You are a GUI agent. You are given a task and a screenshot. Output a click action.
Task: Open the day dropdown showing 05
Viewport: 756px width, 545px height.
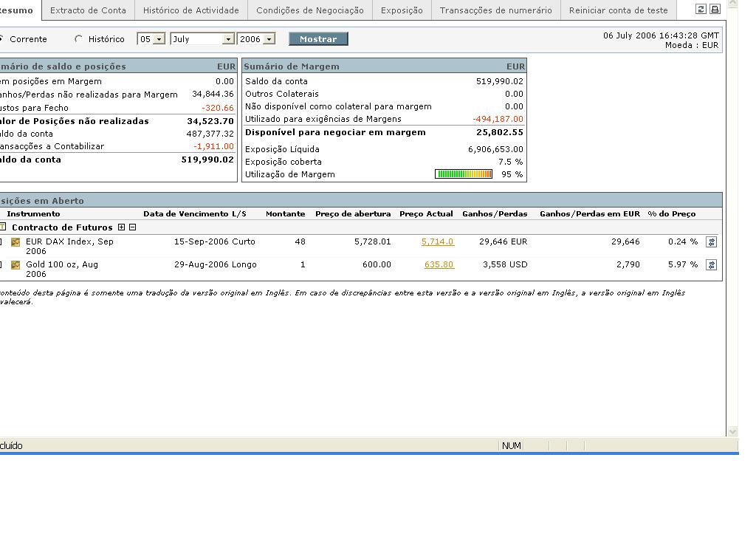159,39
